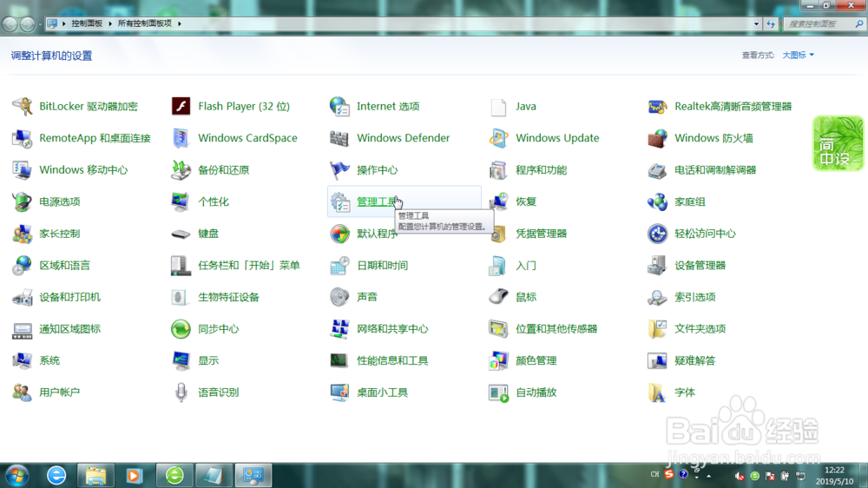
Task: Open the 声音 speaker icon
Action: click(x=339, y=298)
